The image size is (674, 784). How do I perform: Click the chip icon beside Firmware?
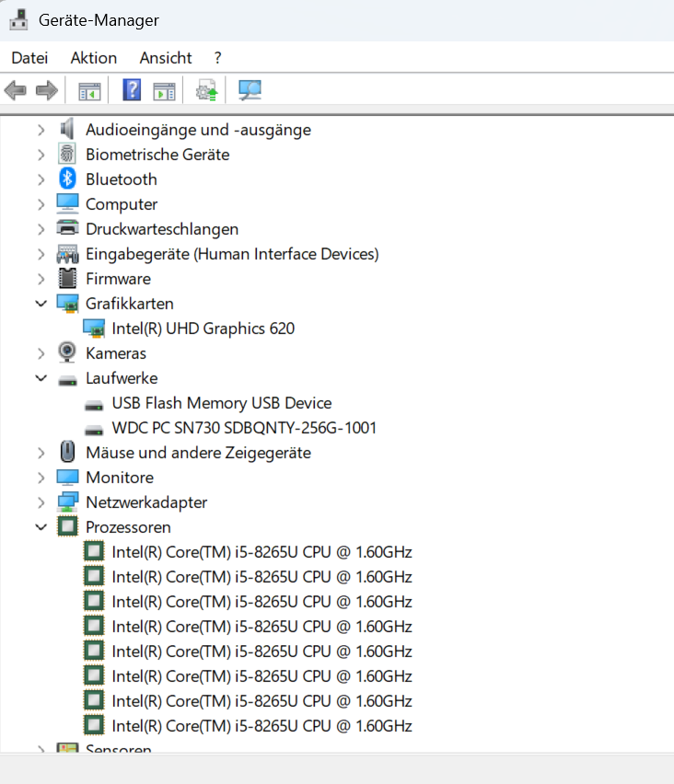pyautogui.click(x=67, y=279)
